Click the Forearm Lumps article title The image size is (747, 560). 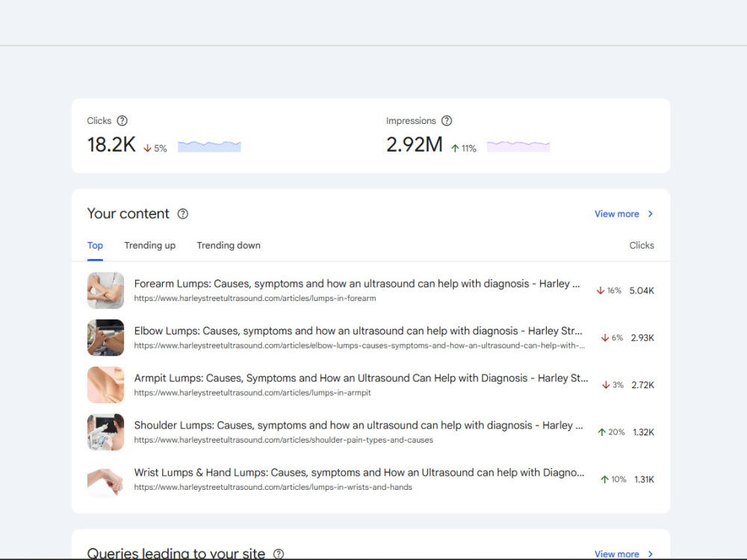click(357, 284)
